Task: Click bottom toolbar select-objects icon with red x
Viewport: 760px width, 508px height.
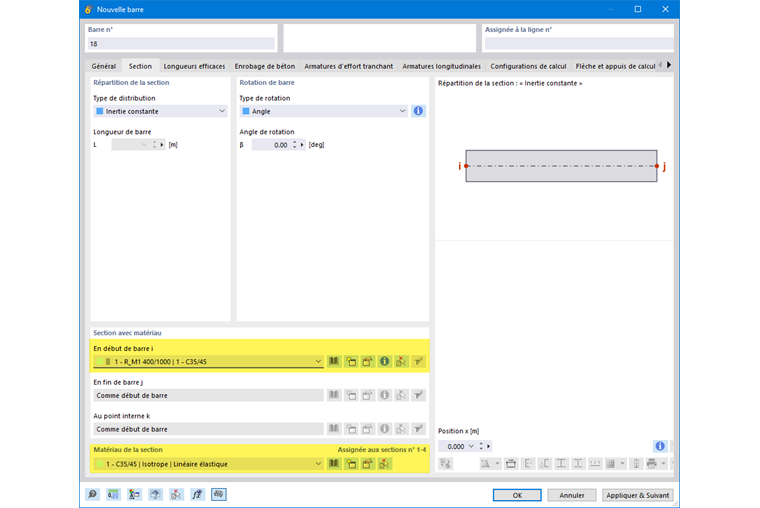Action: [176, 494]
